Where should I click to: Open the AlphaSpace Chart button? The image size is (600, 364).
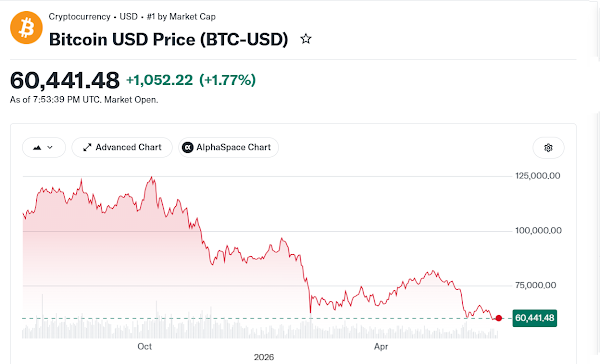pos(228,147)
